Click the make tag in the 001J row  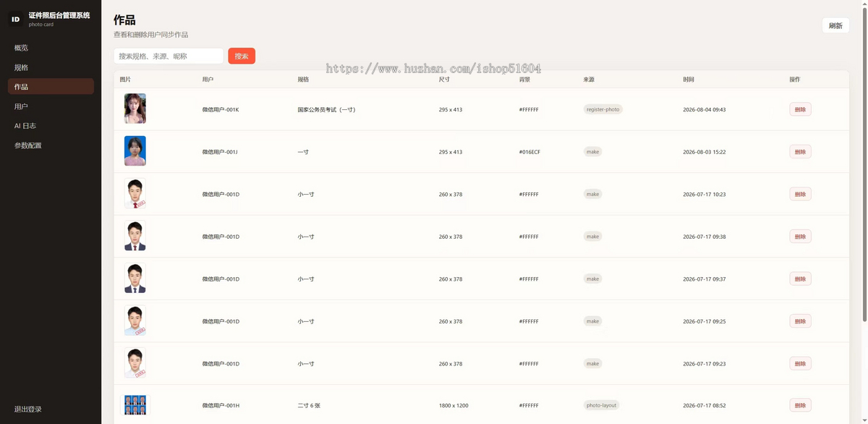[x=592, y=152]
